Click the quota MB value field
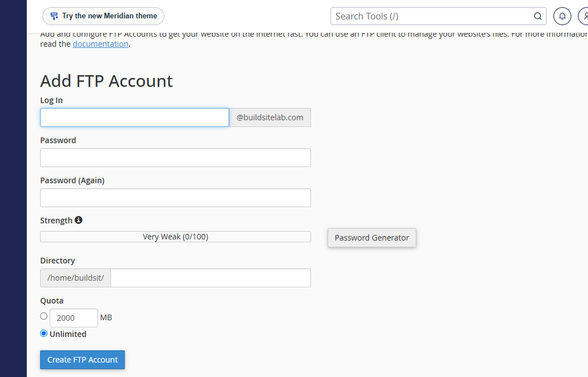 (x=74, y=318)
